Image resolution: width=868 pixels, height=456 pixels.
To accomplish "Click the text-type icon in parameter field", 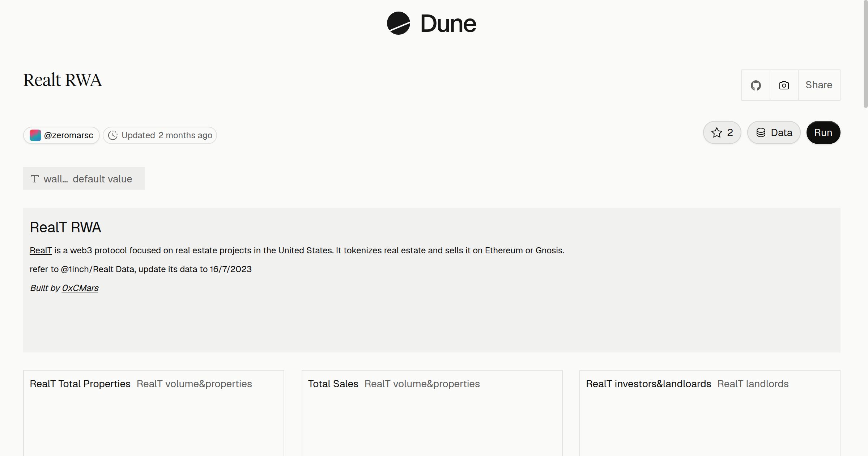I will coord(35,179).
